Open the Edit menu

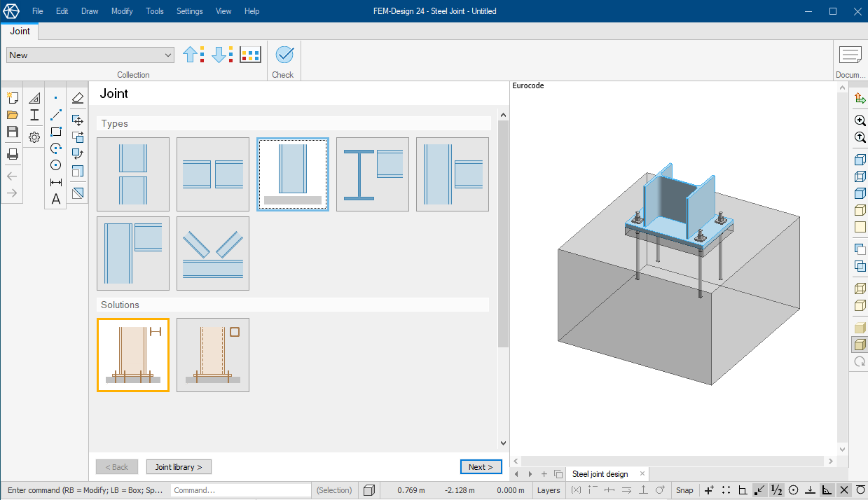62,11
